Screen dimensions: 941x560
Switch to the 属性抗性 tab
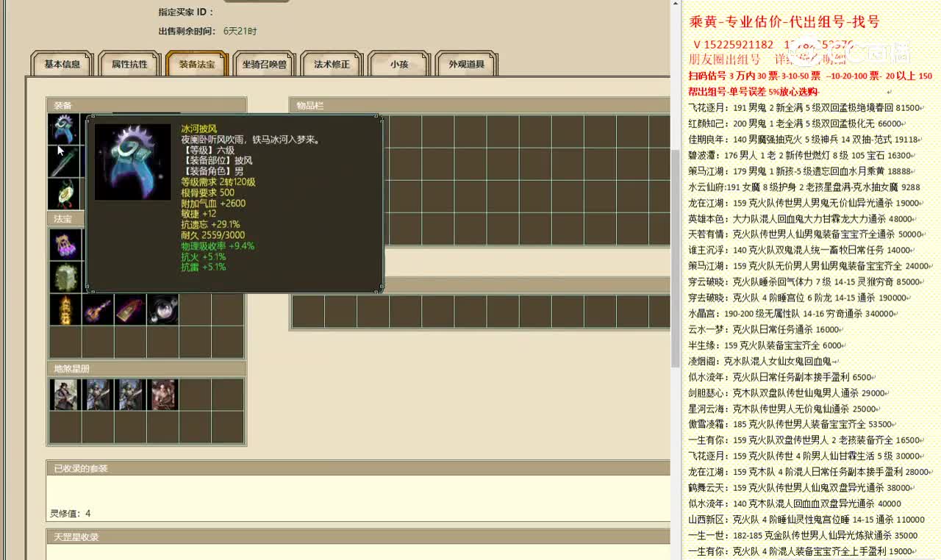pos(129,64)
